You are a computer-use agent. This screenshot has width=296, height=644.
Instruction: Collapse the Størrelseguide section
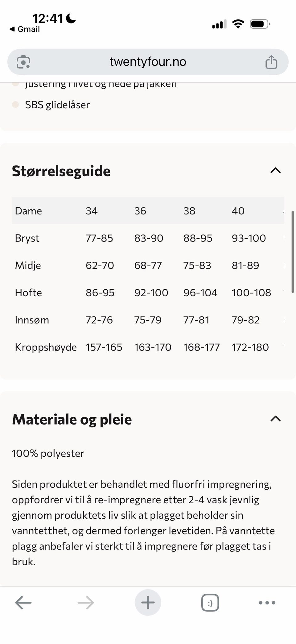click(x=276, y=170)
